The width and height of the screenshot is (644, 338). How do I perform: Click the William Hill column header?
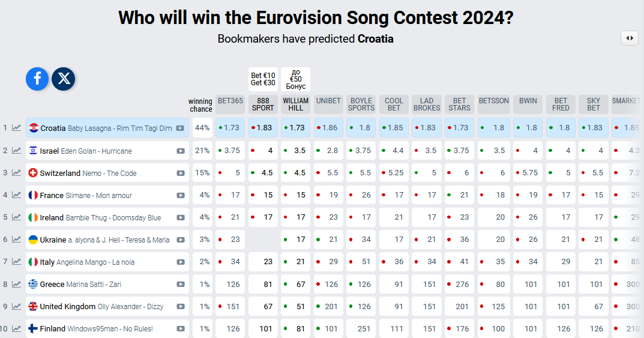(x=295, y=104)
